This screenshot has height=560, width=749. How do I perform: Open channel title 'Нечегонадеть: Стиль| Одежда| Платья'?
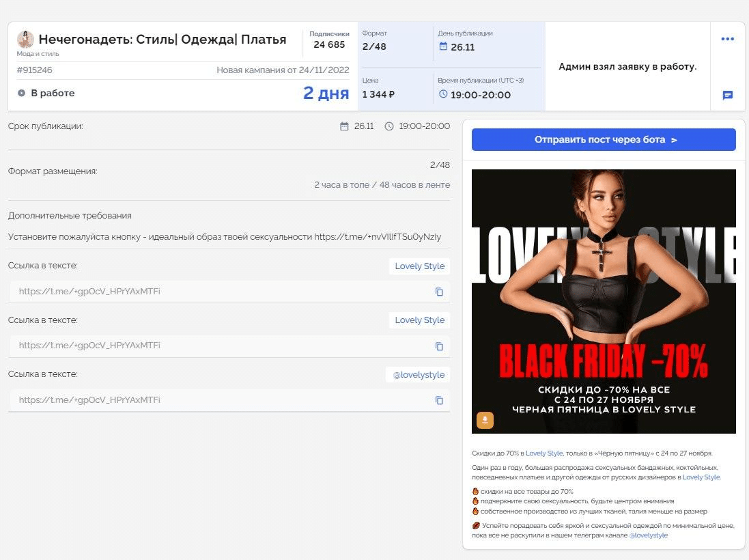(162, 39)
